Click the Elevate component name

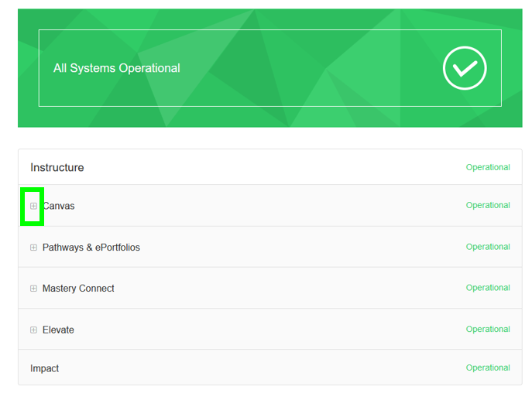click(58, 330)
